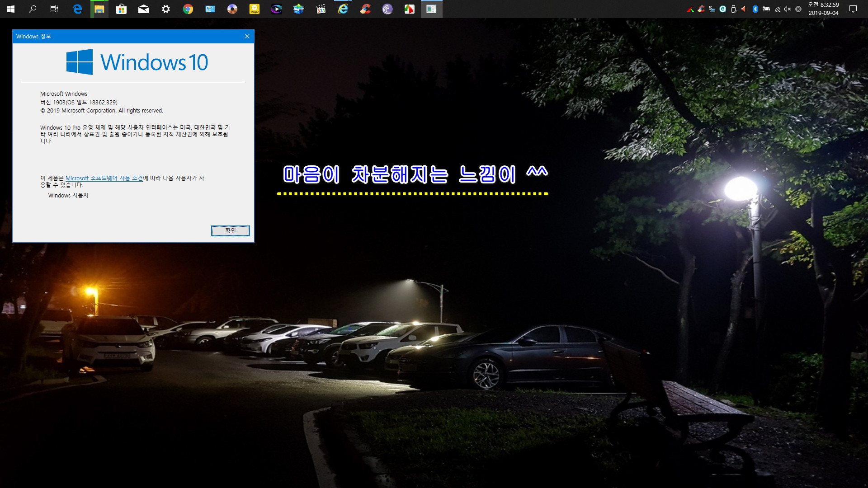The image size is (868, 488).
Task: Launch Microsoft Edge from taskbar
Action: 77,9
